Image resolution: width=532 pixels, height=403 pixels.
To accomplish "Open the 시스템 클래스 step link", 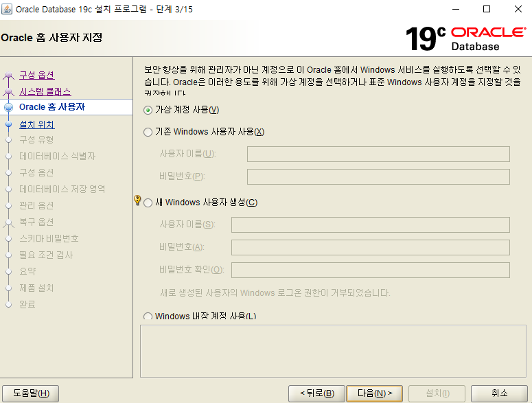I will (45, 91).
